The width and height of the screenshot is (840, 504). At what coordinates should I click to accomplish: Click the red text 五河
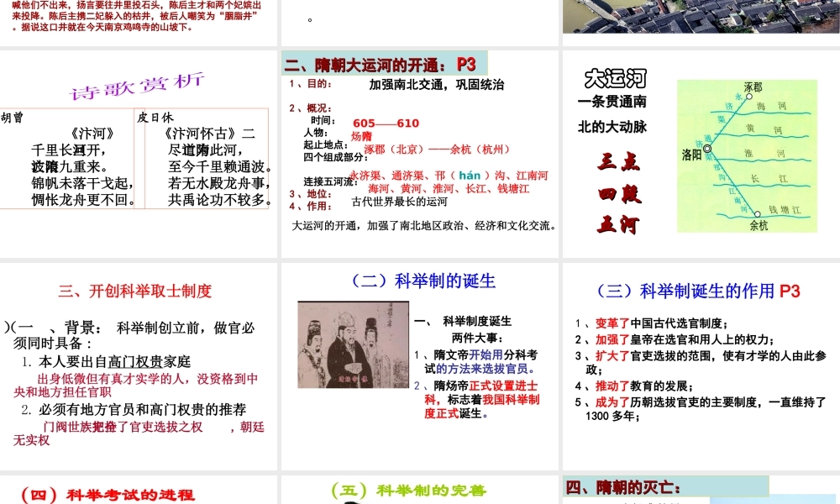point(618,224)
